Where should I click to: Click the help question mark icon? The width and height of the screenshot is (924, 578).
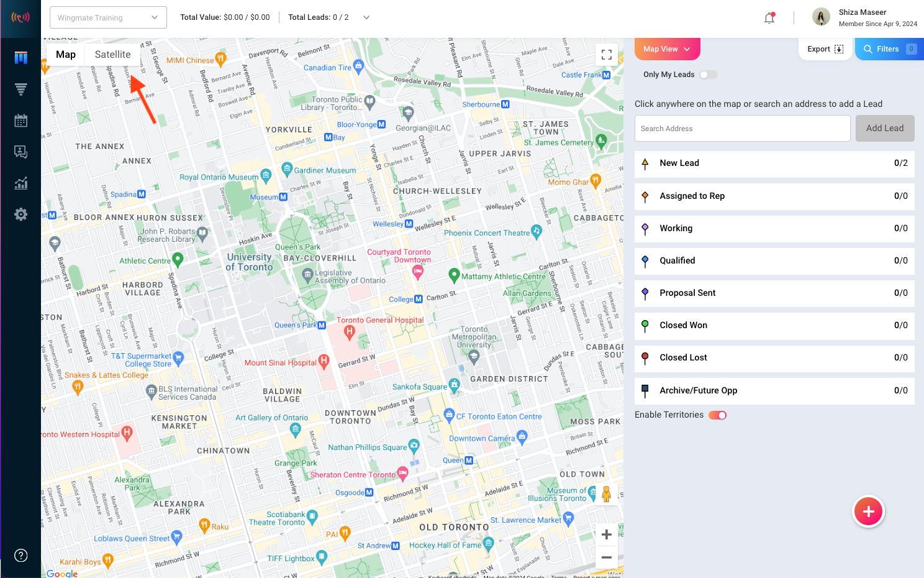pyautogui.click(x=20, y=556)
